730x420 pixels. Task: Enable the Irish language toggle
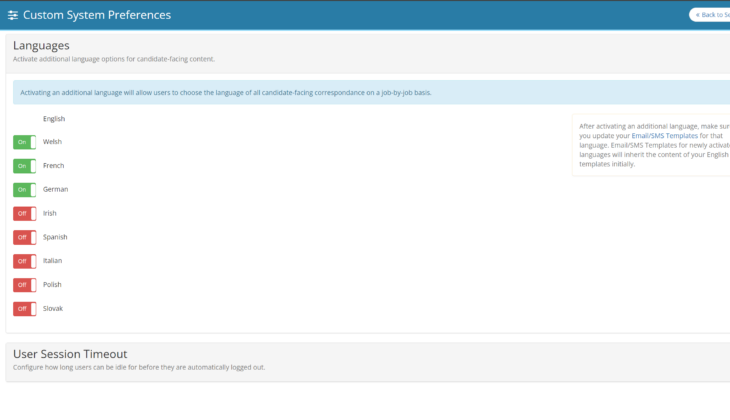tap(24, 214)
